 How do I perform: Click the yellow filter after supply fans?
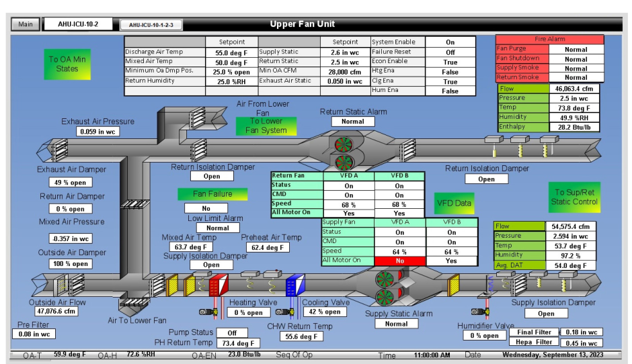coord(454,285)
